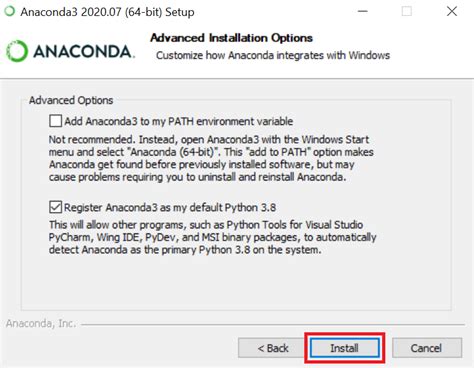The width and height of the screenshot is (474, 368).
Task: Click the 'Anaconda, Inc.' footer text
Action: coord(41,323)
